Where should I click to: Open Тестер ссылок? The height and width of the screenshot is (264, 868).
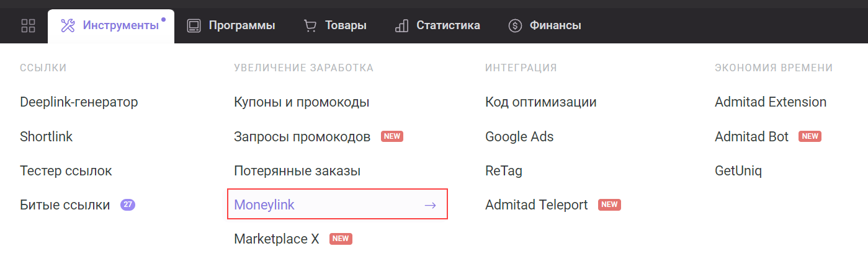pos(66,170)
